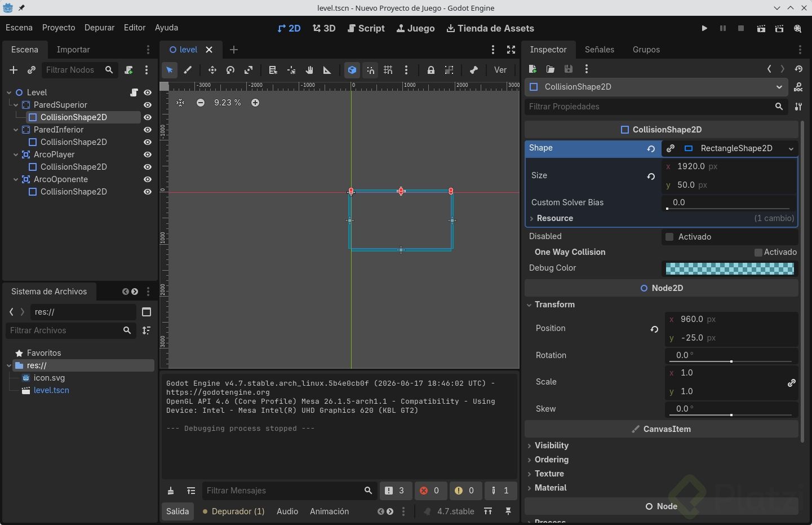Adjust the Skew slider
This screenshot has height=525, width=812.
click(731, 414)
